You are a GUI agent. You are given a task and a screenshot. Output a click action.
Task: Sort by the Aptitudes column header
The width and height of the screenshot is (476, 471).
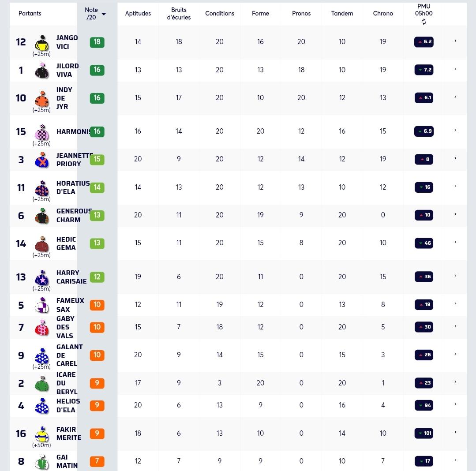click(138, 13)
